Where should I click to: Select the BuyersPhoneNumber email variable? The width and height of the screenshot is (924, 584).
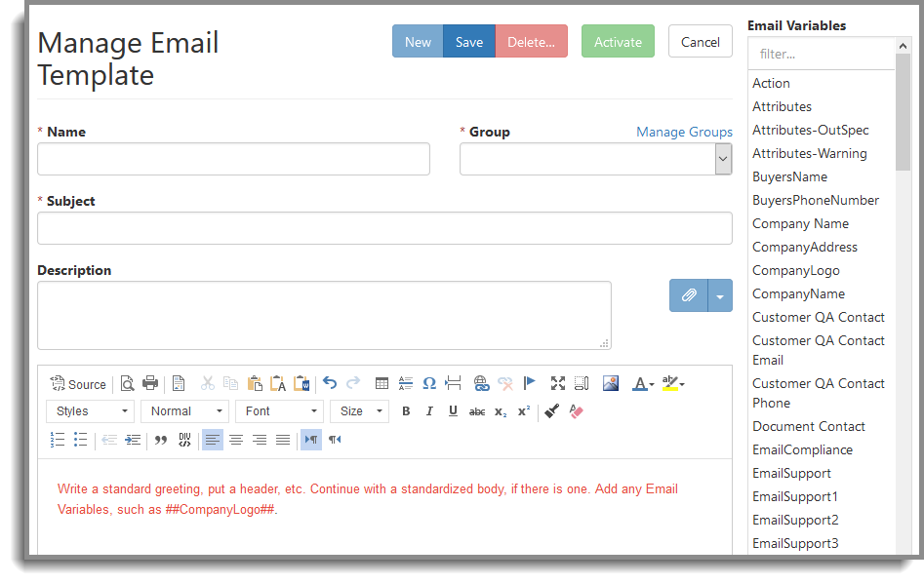coord(815,200)
